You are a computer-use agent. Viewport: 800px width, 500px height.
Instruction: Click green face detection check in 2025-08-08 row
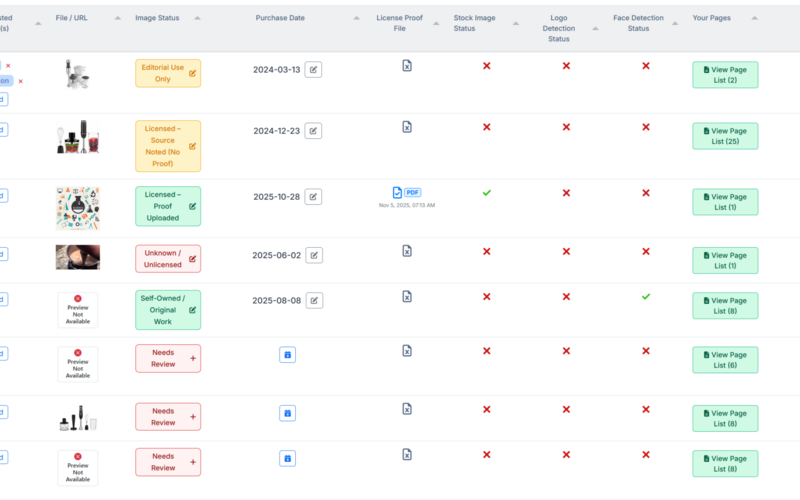[x=646, y=296]
